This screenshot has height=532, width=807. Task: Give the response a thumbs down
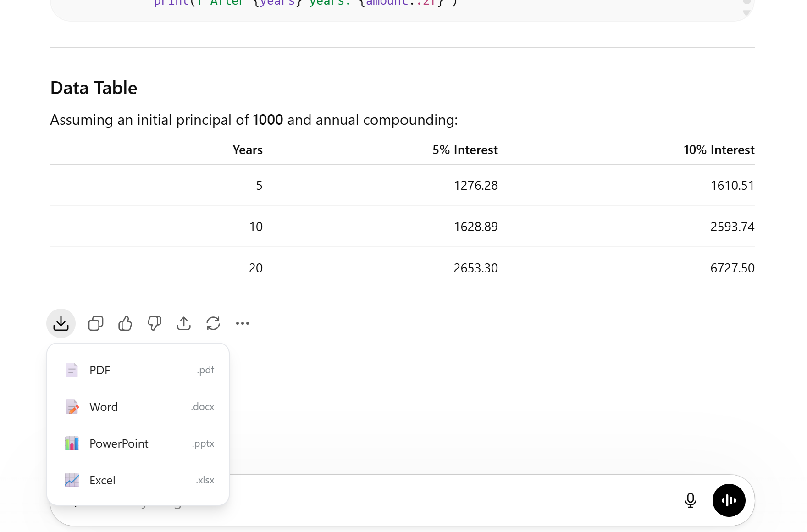[154, 323]
